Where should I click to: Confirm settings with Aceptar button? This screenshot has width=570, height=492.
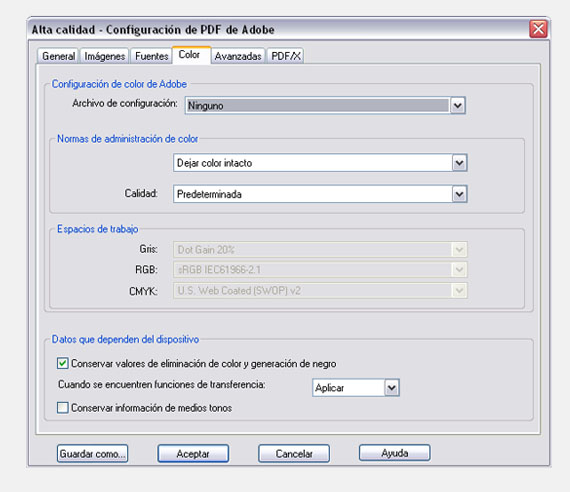193,453
